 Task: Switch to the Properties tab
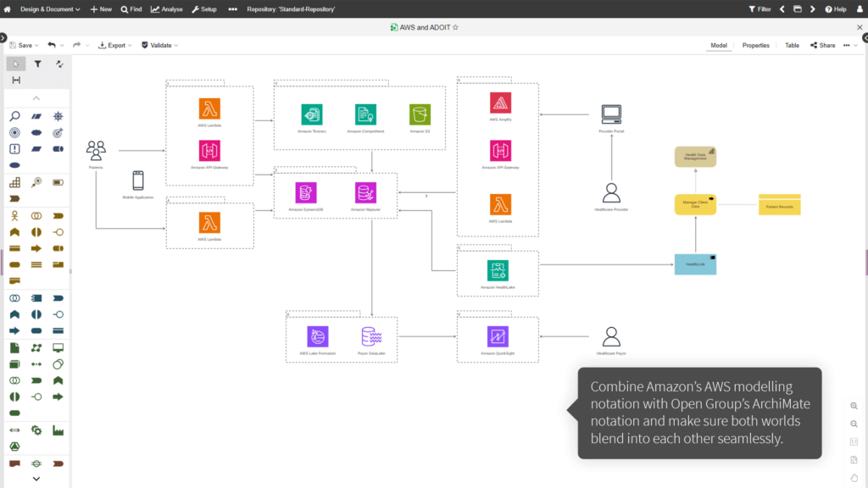(755, 45)
